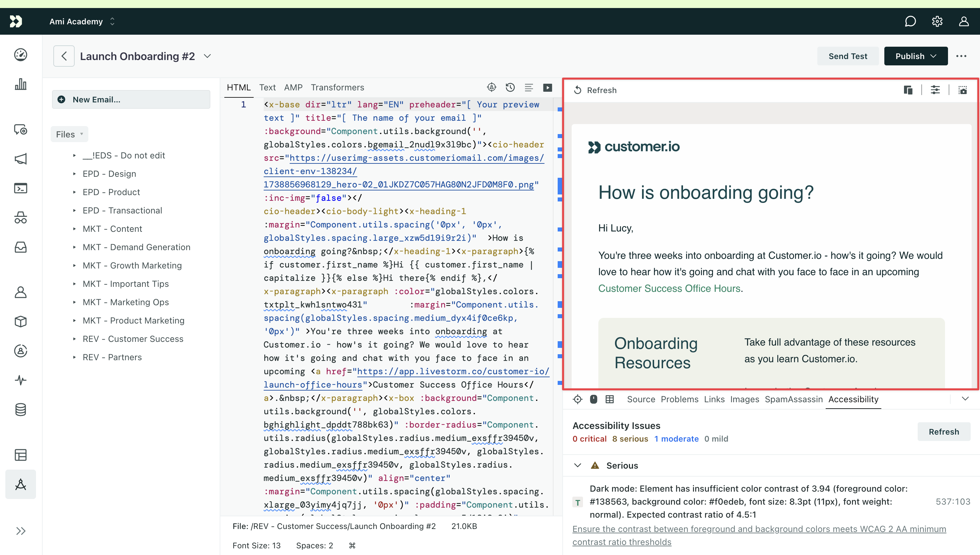Open the Broadcasts megaphone icon in the sidebar
The width and height of the screenshot is (980, 555).
tap(21, 159)
